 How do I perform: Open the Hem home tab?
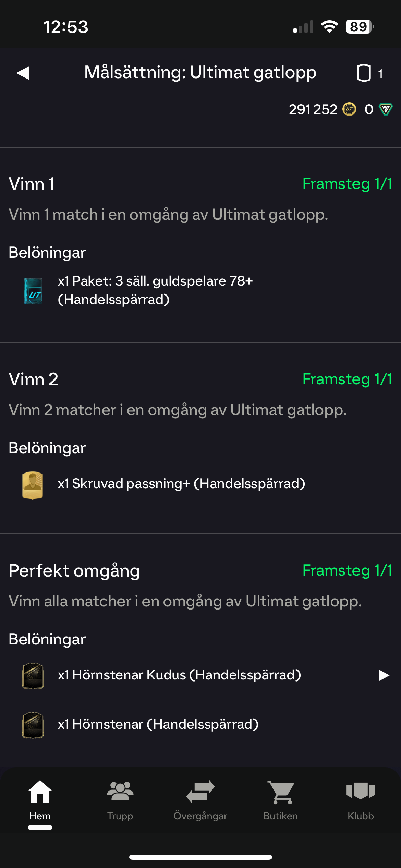[40, 799]
